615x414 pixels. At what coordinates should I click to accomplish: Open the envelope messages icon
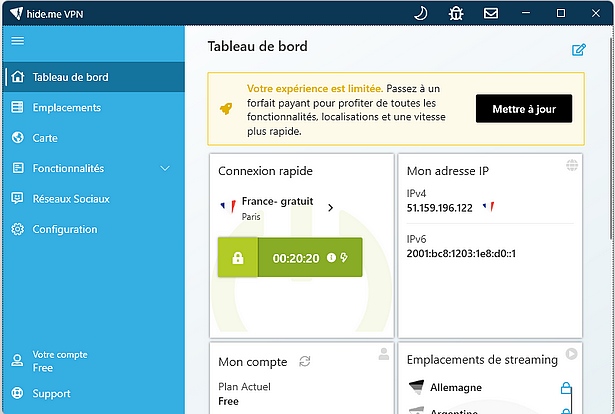tap(491, 13)
